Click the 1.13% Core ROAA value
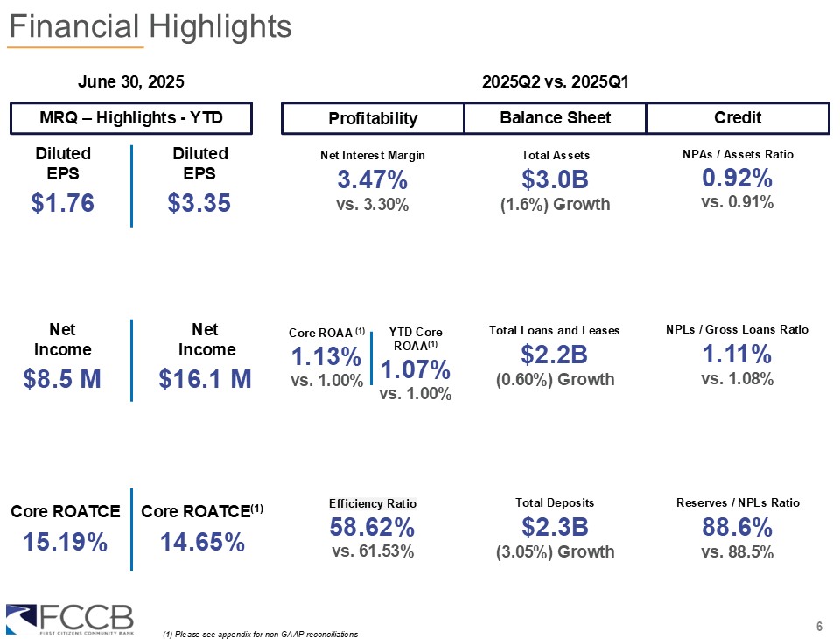Viewport: 840px width, 639px height. 325,356
